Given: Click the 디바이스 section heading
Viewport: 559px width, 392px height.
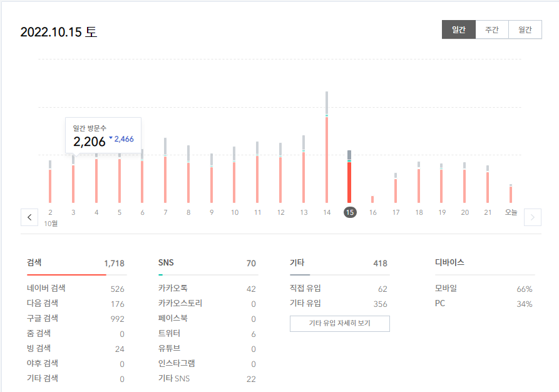Looking at the screenshot, I should [449, 262].
